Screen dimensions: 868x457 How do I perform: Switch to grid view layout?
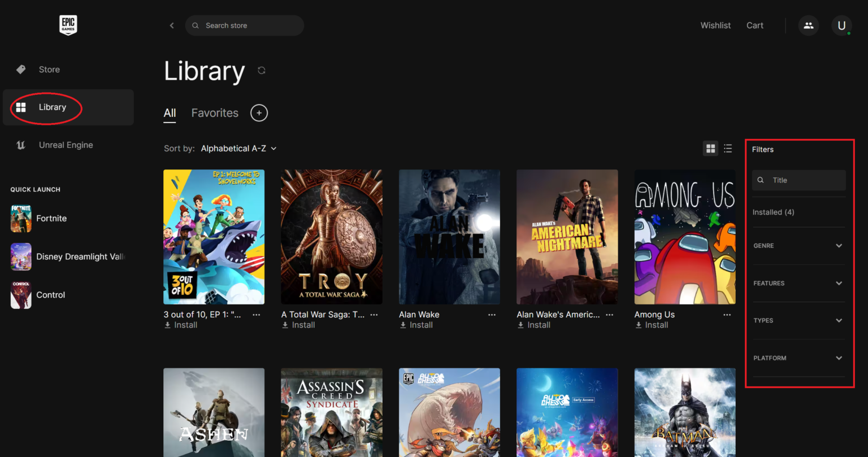(x=710, y=149)
